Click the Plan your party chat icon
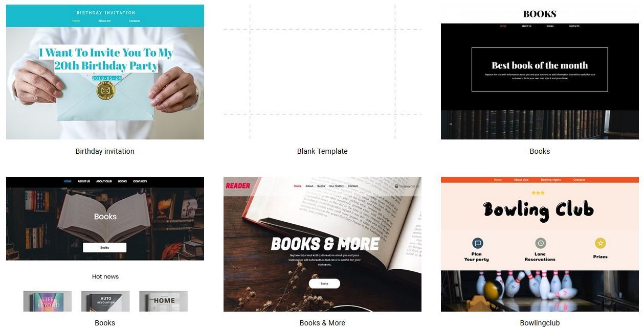 click(x=477, y=243)
